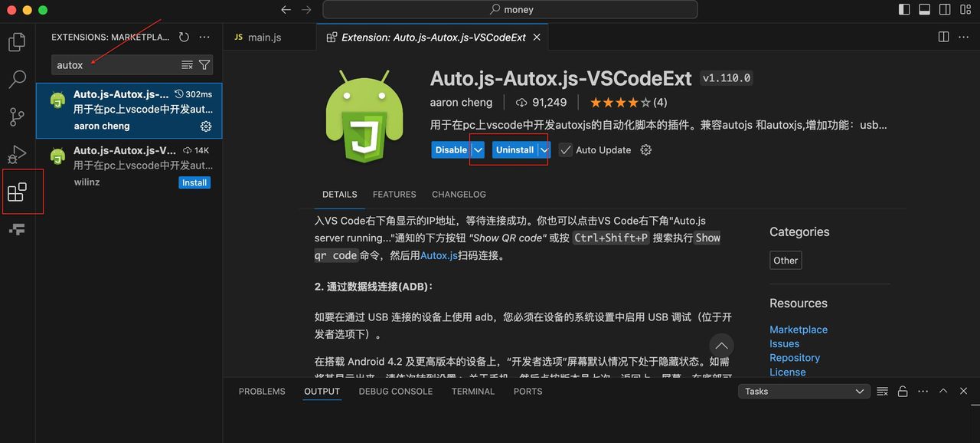Click the title bar search box 'money'
The image size is (980, 443).
tap(510, 10)
